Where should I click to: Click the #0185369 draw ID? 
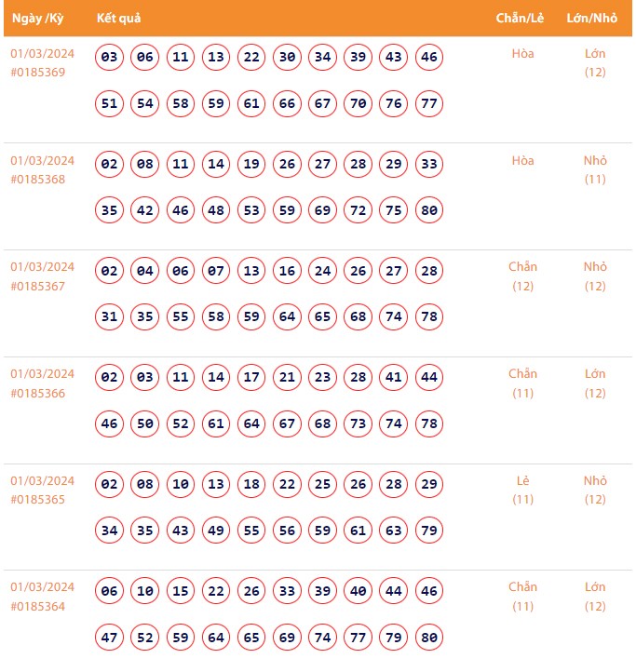[x=38, y=72]
